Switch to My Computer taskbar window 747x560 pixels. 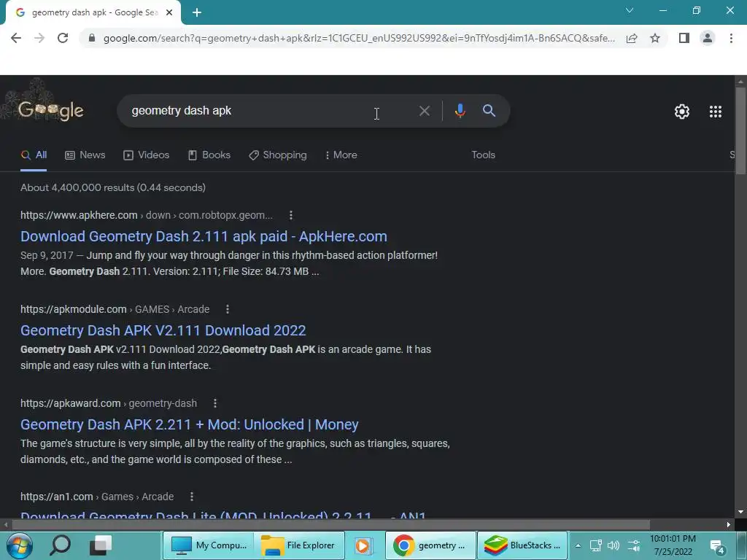(209, 545)
